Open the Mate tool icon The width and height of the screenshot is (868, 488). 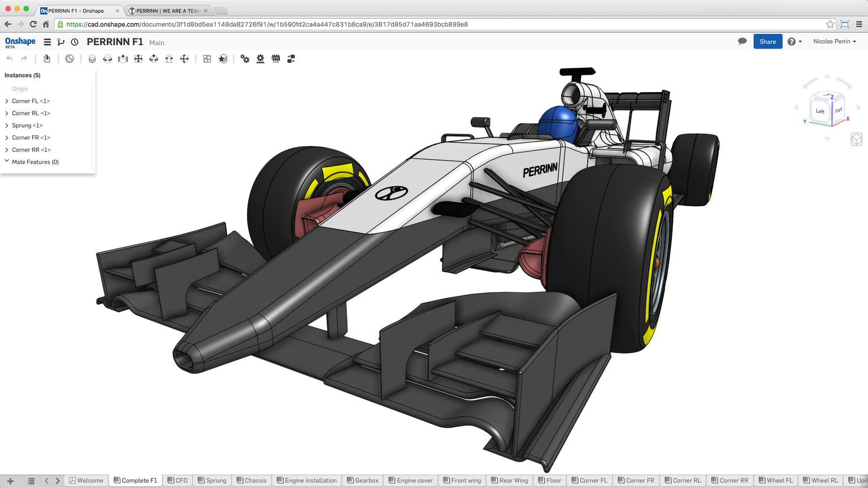point(91,59)
